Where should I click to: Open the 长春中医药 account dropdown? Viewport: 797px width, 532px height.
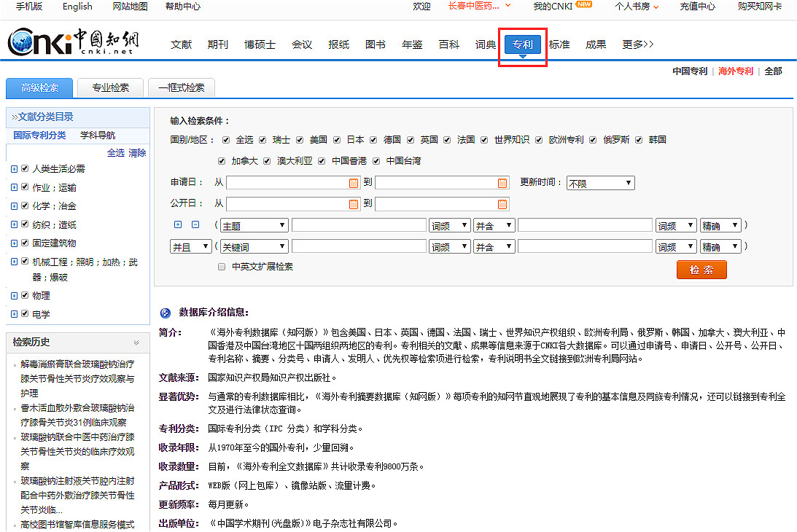[x=479, y=6]
